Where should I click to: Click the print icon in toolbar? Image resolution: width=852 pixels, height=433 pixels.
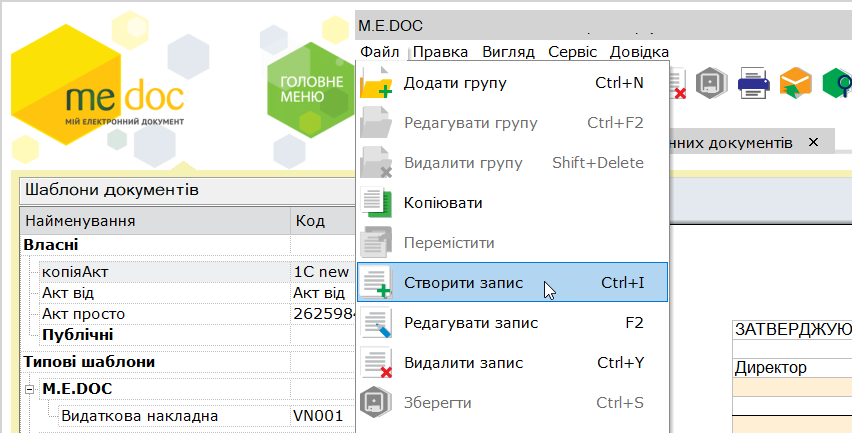point(753,84)
